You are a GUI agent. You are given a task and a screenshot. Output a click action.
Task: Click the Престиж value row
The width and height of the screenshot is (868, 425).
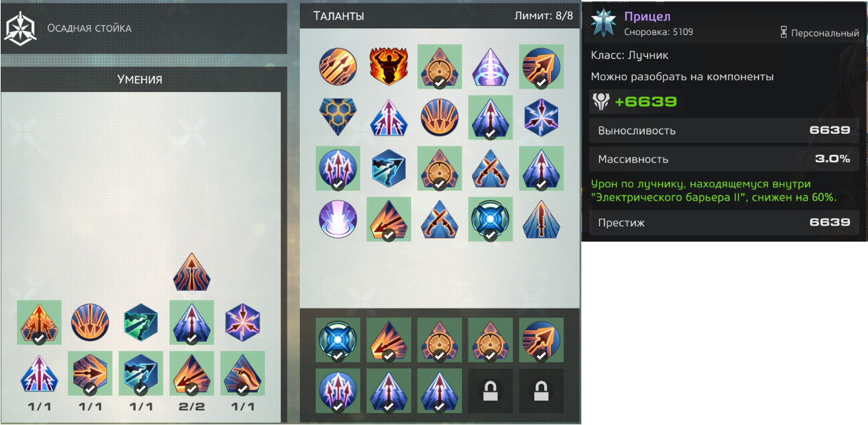pos(724,222)
